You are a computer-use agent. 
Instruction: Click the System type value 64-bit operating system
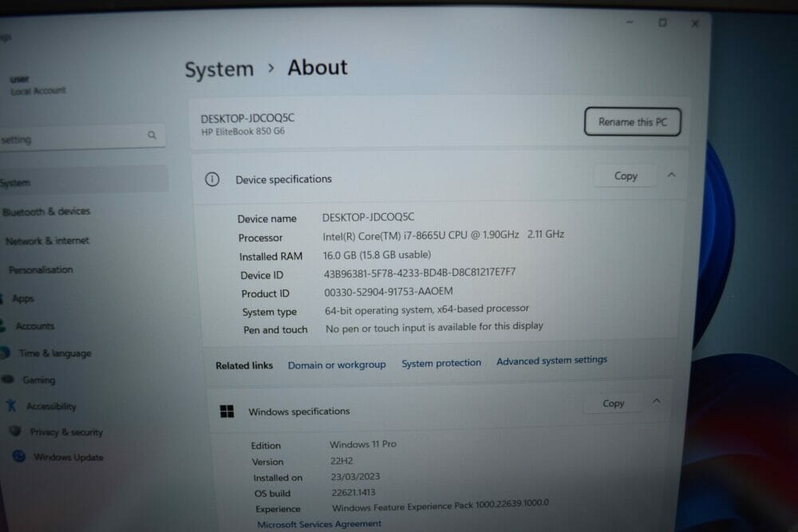(427, 309)
